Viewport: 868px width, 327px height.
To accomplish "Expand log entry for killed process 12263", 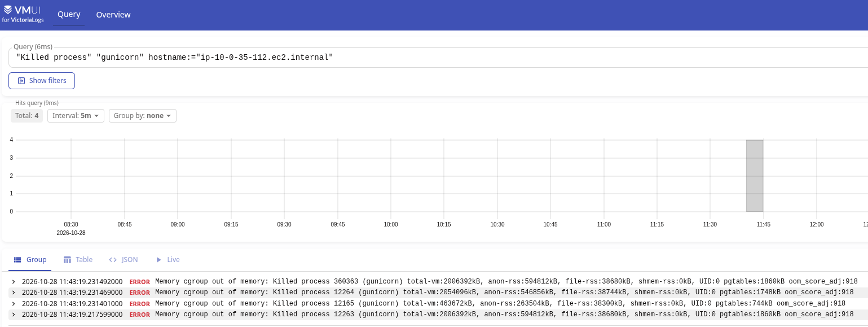I will tap(14, 315).
